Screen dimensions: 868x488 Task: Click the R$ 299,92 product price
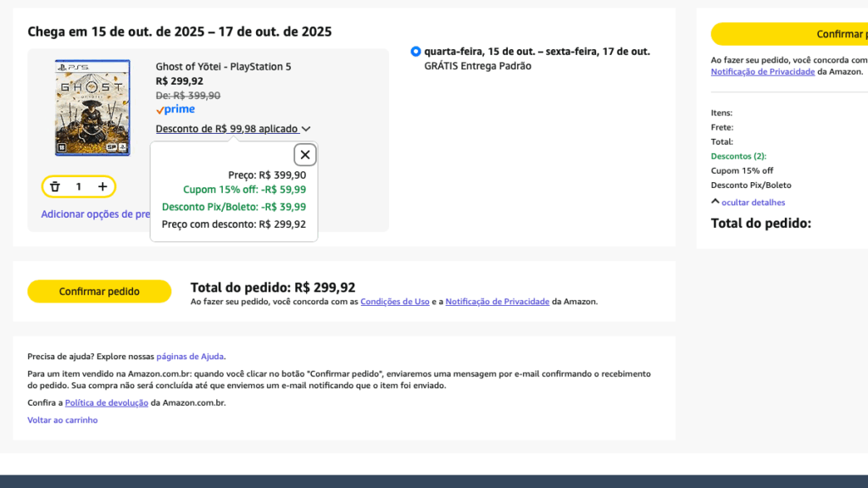click(180, 81)
